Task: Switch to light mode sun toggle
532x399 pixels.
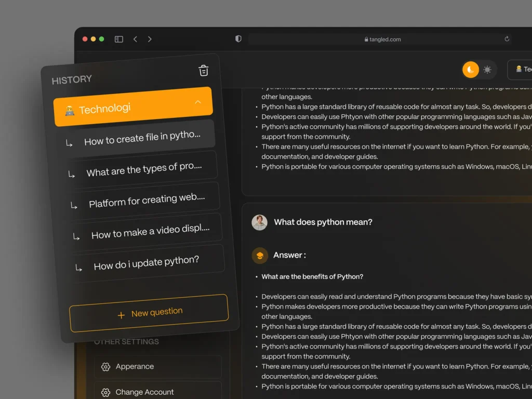Action: (x=487, y=70)
